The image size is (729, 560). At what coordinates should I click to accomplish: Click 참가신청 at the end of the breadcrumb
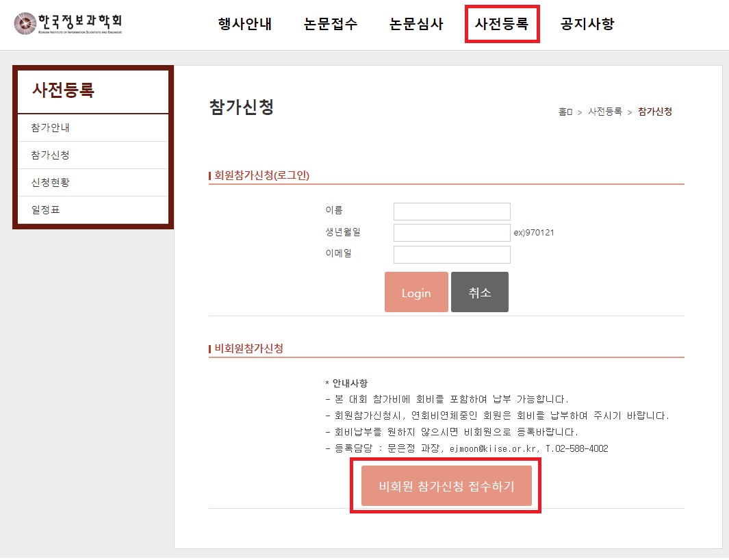(655, 112)
